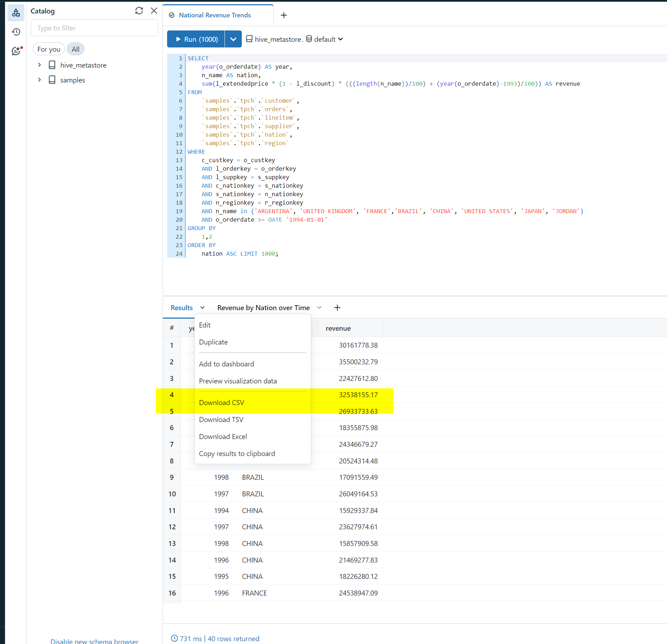Click the samples catalog book icon
This screenshot has height=644, width=667.
(52, 80)
